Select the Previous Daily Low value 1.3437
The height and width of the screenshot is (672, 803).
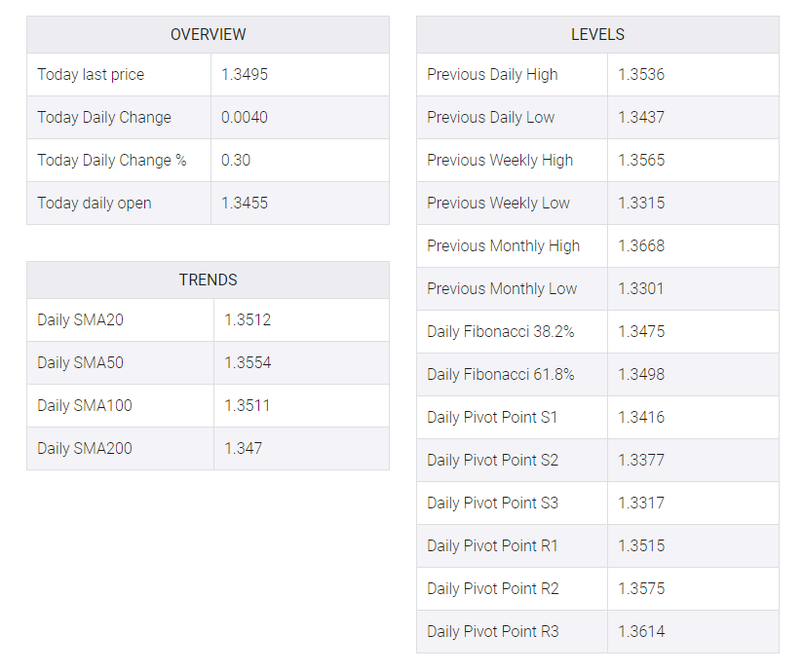[641, 117]
